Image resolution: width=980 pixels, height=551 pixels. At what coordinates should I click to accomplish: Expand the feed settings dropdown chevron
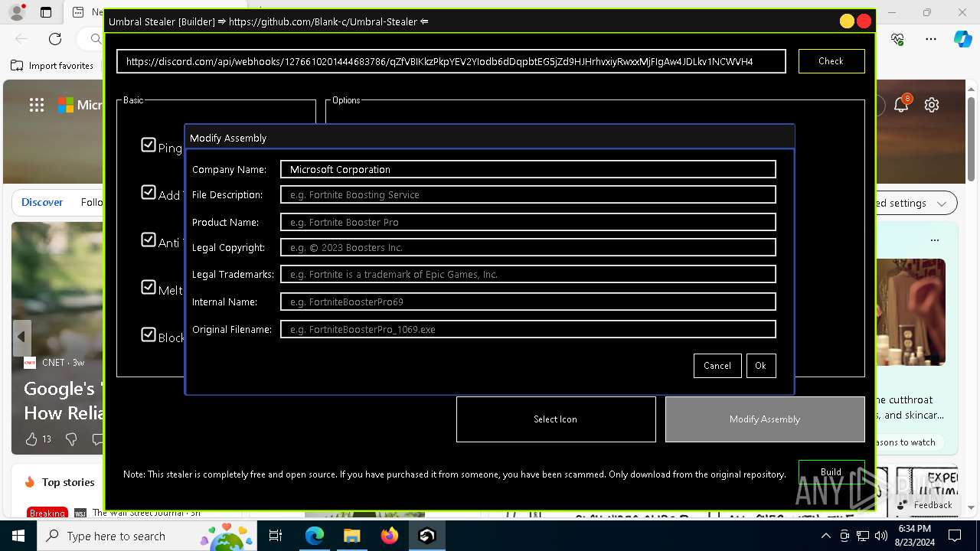tap(942, 203)
